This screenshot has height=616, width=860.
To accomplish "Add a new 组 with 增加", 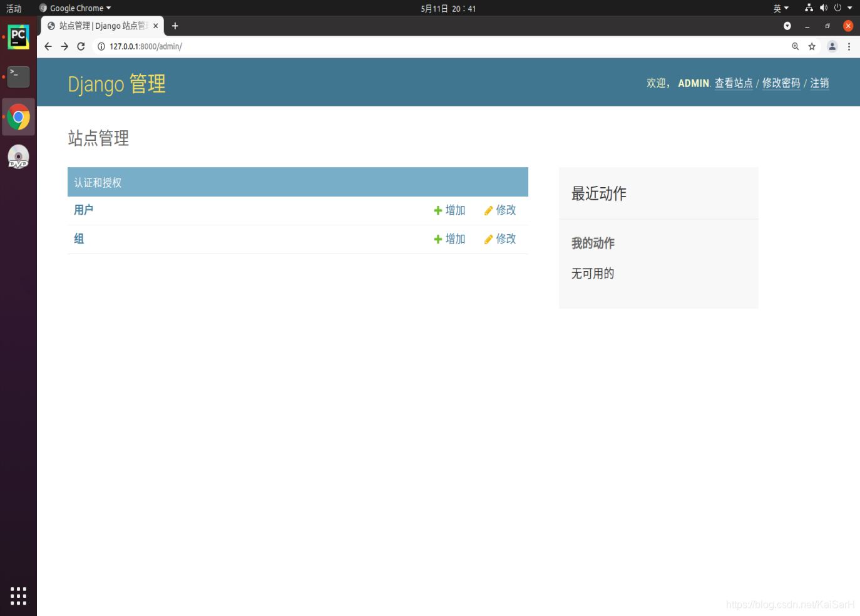I will pos(449,239).
